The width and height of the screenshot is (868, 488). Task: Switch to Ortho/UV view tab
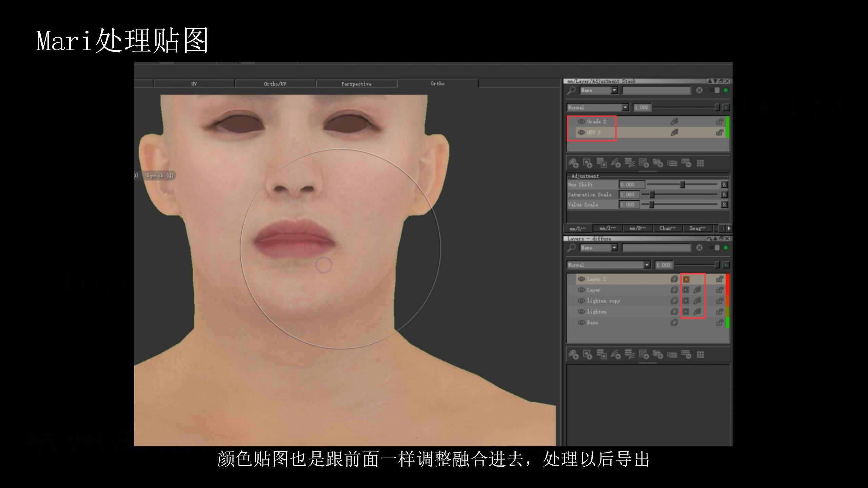[x=275, y=84]
